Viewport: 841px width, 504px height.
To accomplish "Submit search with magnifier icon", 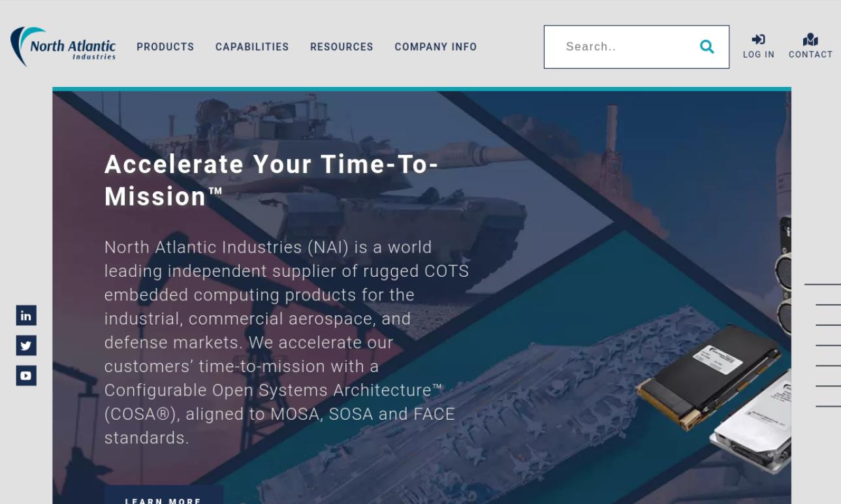I will pyautogui.click(x=706, y=46).
